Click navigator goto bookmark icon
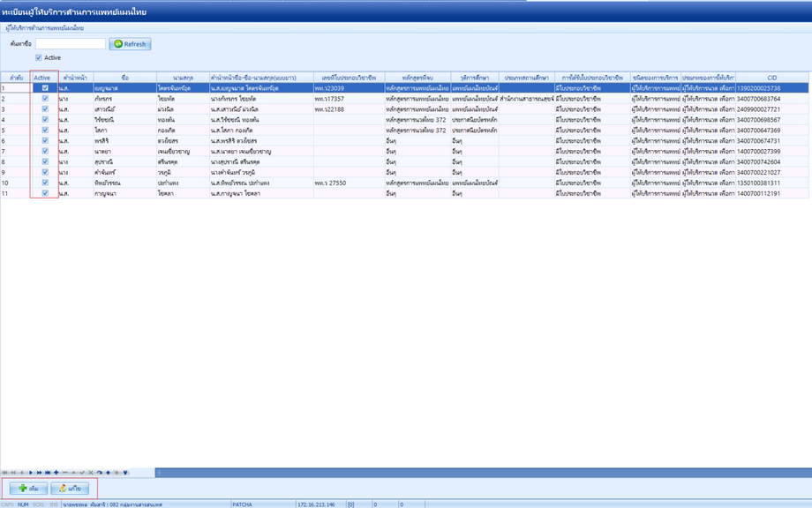 click(x=117, y=473)
